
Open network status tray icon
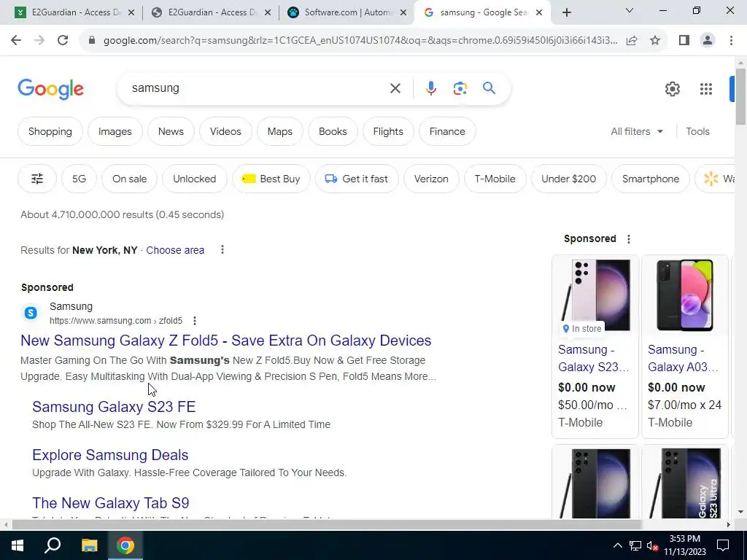[635, 545]
